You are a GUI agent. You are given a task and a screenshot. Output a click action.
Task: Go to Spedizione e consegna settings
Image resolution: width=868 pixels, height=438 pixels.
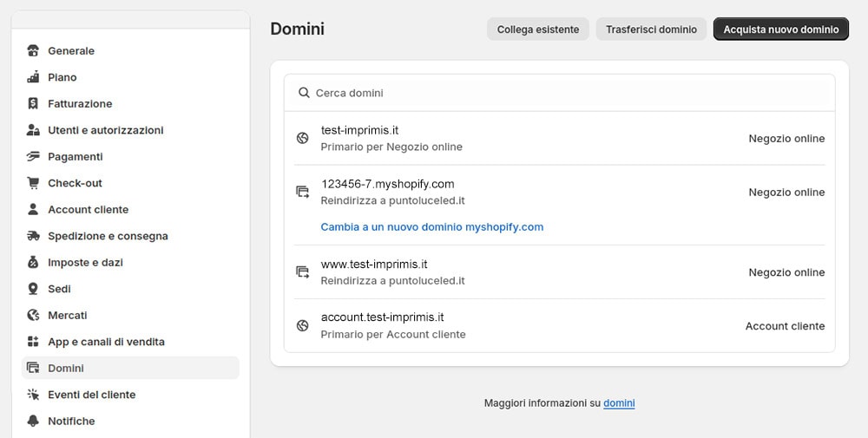coord(130,236)
